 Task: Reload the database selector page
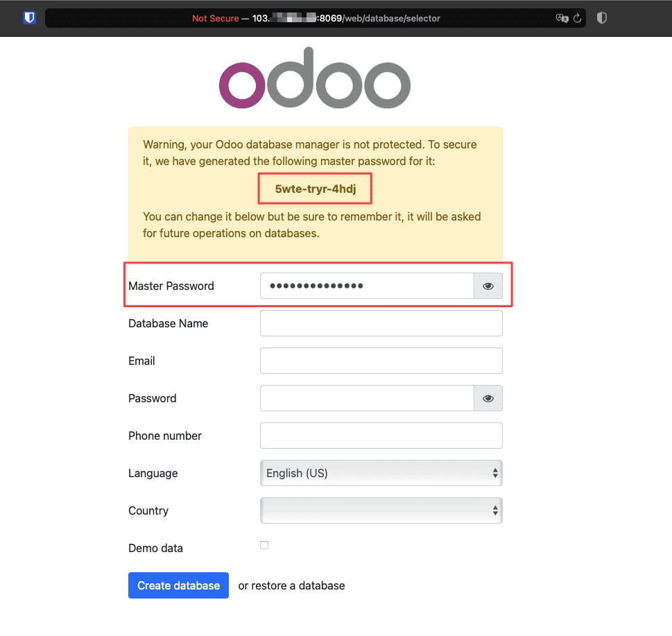coord(577,18)
